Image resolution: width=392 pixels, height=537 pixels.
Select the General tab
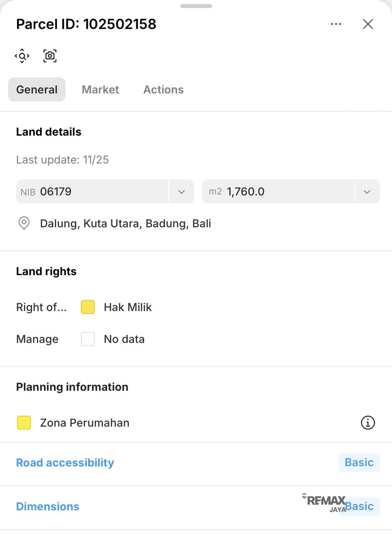point(37,89)
